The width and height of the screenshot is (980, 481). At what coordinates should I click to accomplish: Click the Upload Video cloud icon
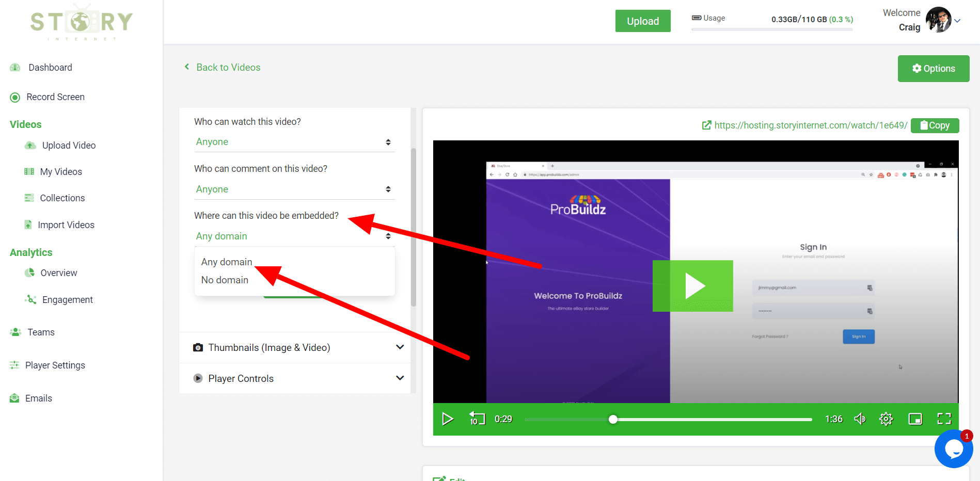click(x=30, y=146)
